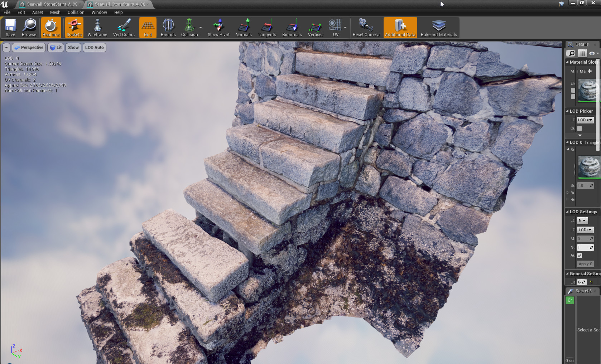This screenshot has width=601, height=364.
Task: Check the Auto Compute LOD checkbox
Action: pos(580,255)
